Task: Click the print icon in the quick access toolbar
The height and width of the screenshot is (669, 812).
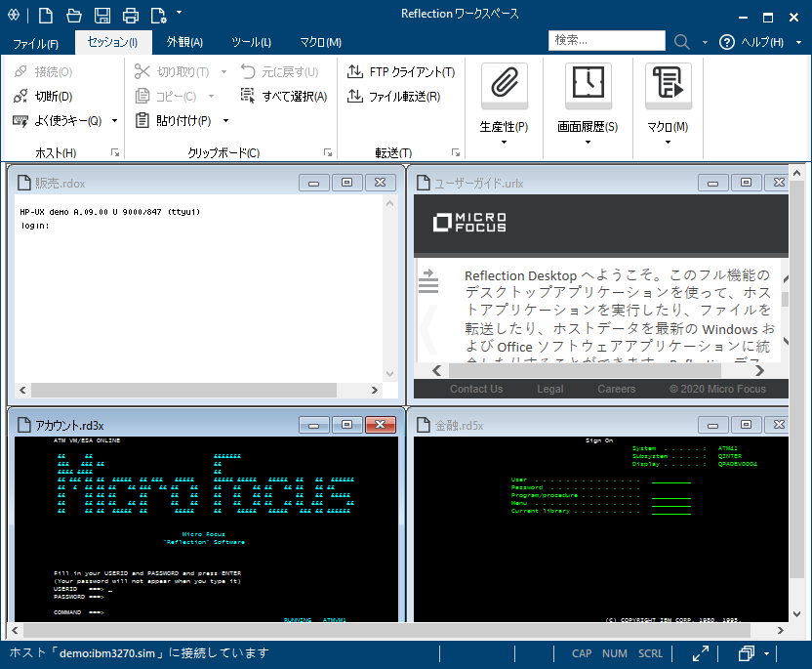Action: coord(131,16)
